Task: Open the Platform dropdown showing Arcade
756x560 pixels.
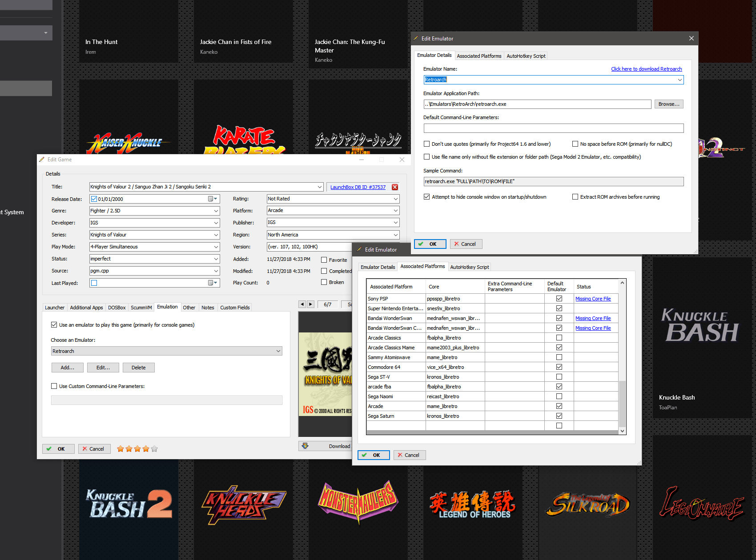Action: pyautogui.click(x=395, y=210)
